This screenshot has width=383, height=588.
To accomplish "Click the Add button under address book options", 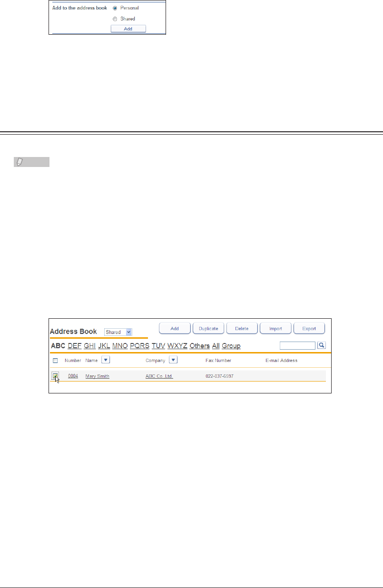I will click(128, 29).
